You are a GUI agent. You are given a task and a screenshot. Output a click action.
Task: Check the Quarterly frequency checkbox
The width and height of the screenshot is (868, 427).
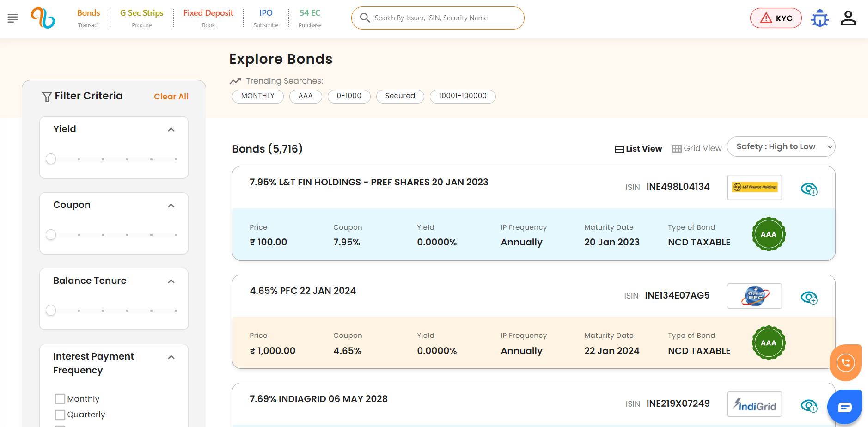(60, 415)
